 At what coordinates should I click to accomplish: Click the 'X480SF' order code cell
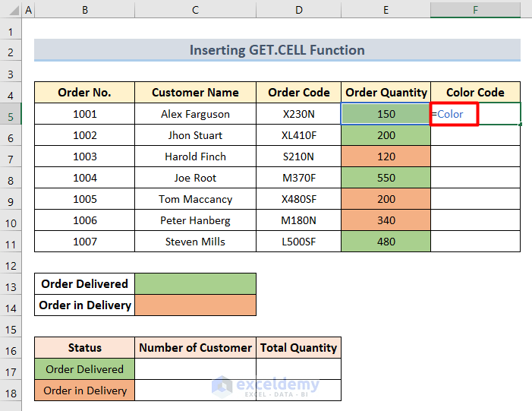[298, 199]
